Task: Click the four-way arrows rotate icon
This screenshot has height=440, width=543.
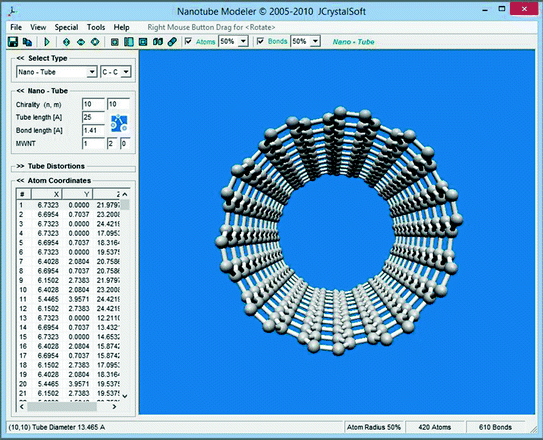Action: click(95, 42)
